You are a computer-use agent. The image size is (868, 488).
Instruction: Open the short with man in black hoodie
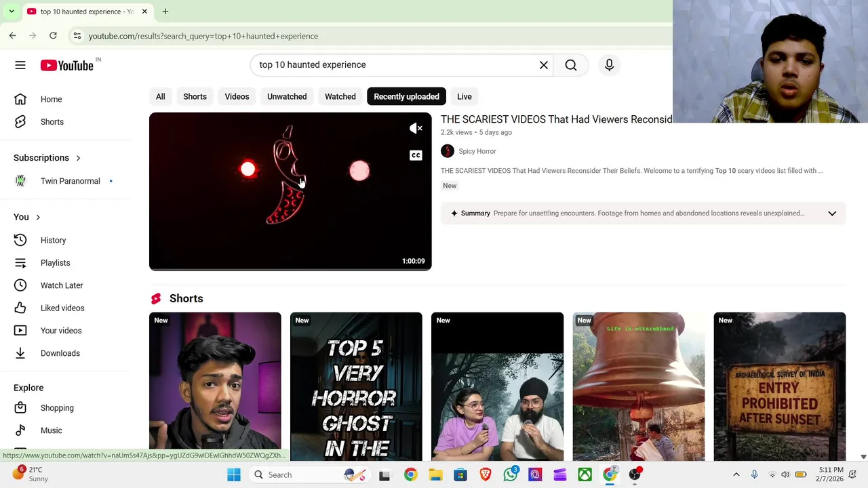(215, 386)
